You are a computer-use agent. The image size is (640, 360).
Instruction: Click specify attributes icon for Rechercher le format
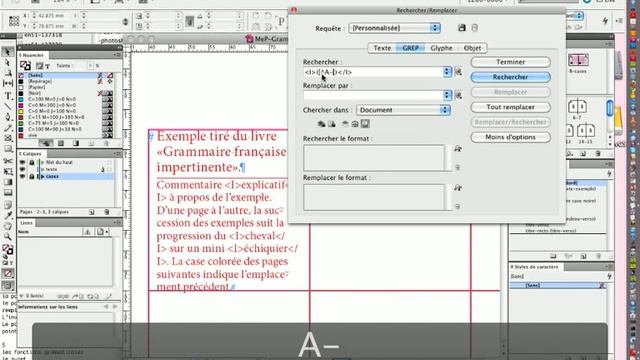pyautogui.click(x=458, y=149)
